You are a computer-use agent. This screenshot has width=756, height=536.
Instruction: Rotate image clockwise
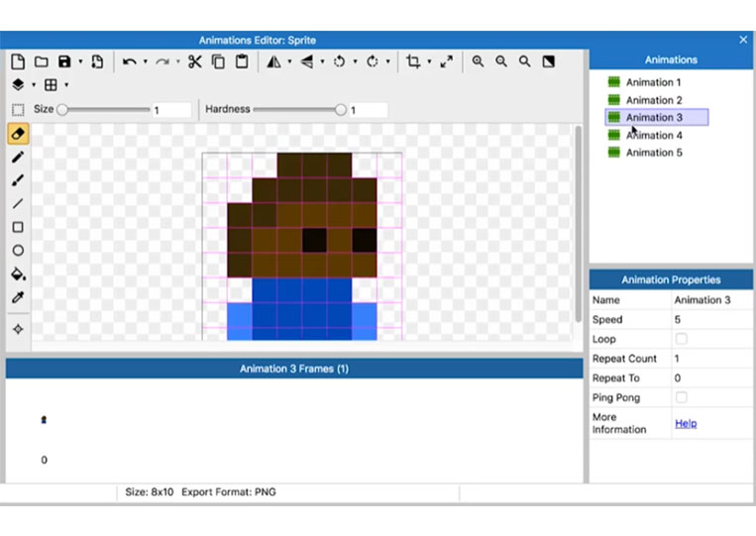[373, 61]
